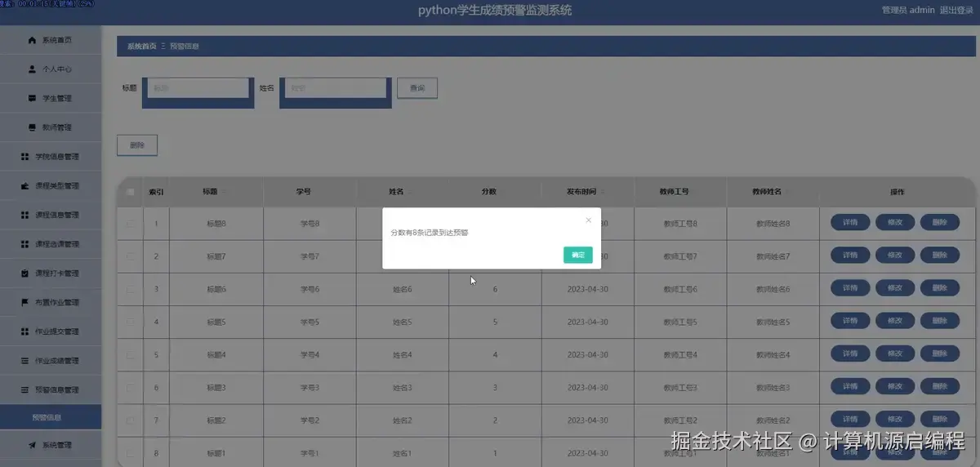980x467 pixels.
Task: Check the checkbox for row 标题2
Action: tap(131, 420)
